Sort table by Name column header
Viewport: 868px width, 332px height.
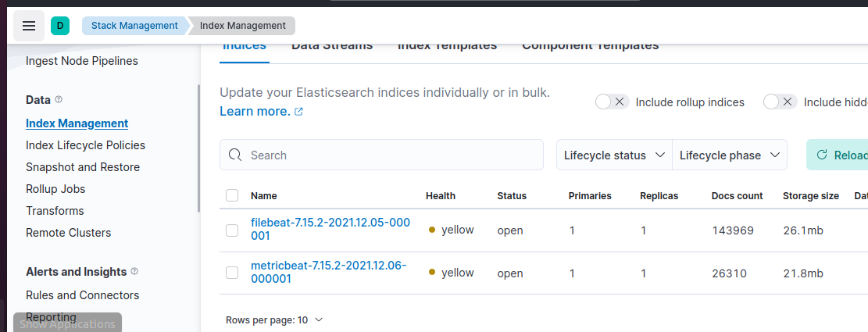263,196
